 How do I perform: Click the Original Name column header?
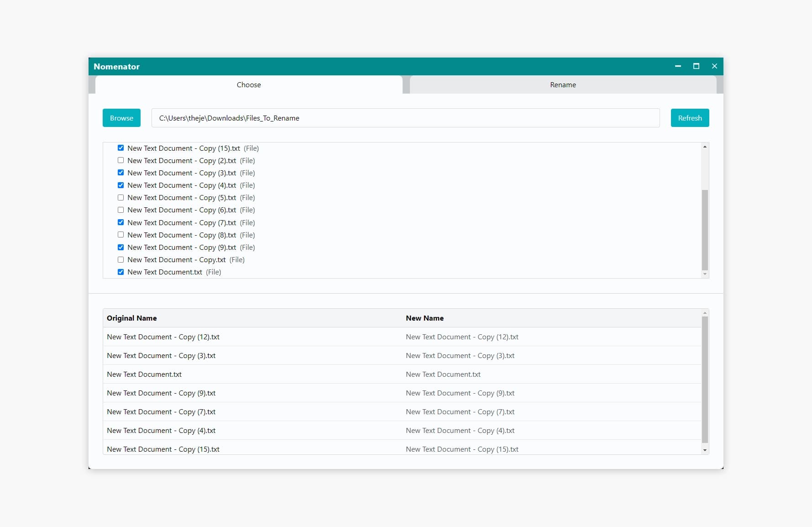[x=252, y=318]
